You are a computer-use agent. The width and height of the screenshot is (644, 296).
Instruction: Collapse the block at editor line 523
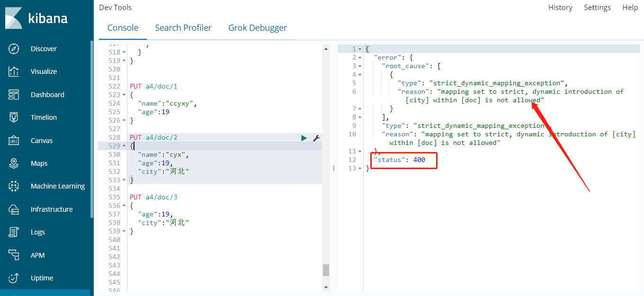(x=124, y=95)
